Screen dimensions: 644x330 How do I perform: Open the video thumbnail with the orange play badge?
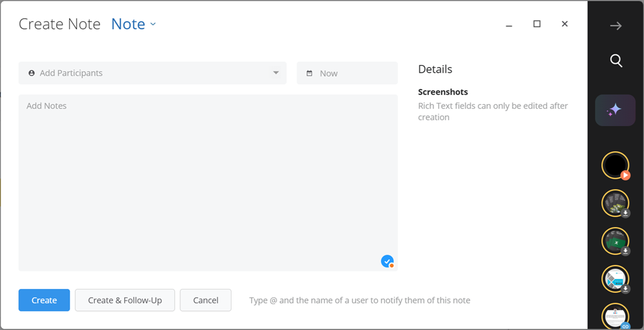point(616,166)
